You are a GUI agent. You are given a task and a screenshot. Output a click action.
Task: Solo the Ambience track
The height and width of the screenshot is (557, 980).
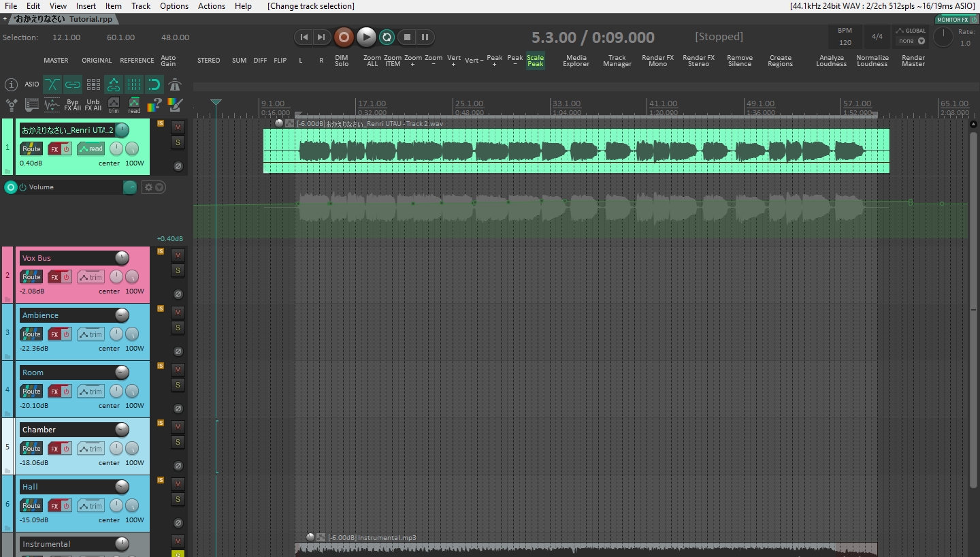click(178, 328)
